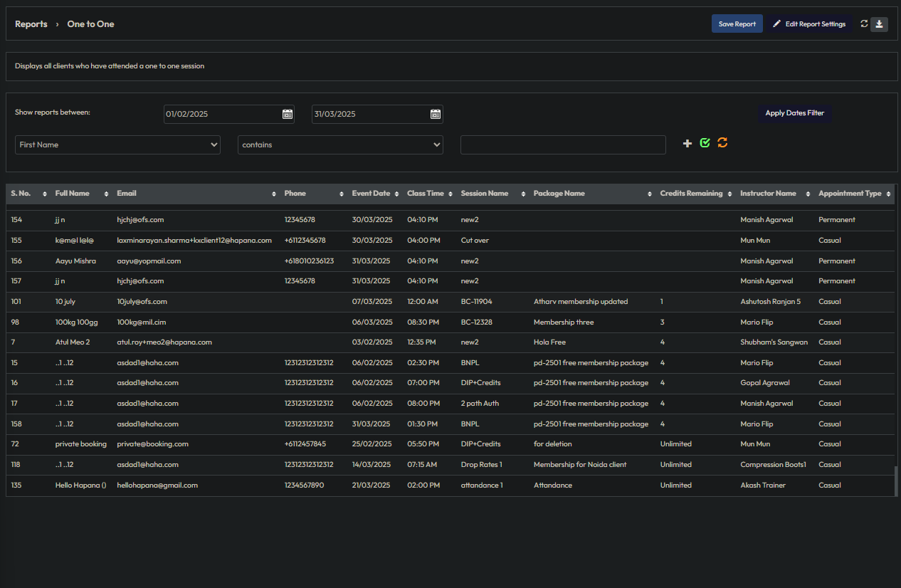Click the green apply filter checkmark
Image resolution: width=901 pixels, height=588 pixels.
point(705,143)
